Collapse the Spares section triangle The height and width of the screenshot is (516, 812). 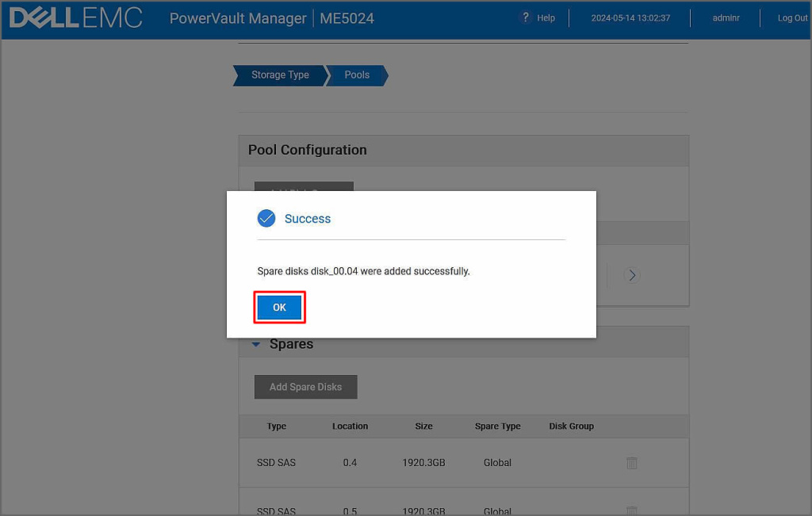pos(256,345)
